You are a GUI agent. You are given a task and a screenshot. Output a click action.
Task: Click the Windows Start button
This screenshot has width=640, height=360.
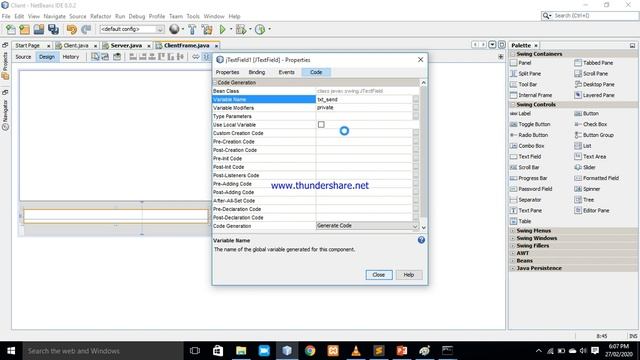[x=11, y=351]
